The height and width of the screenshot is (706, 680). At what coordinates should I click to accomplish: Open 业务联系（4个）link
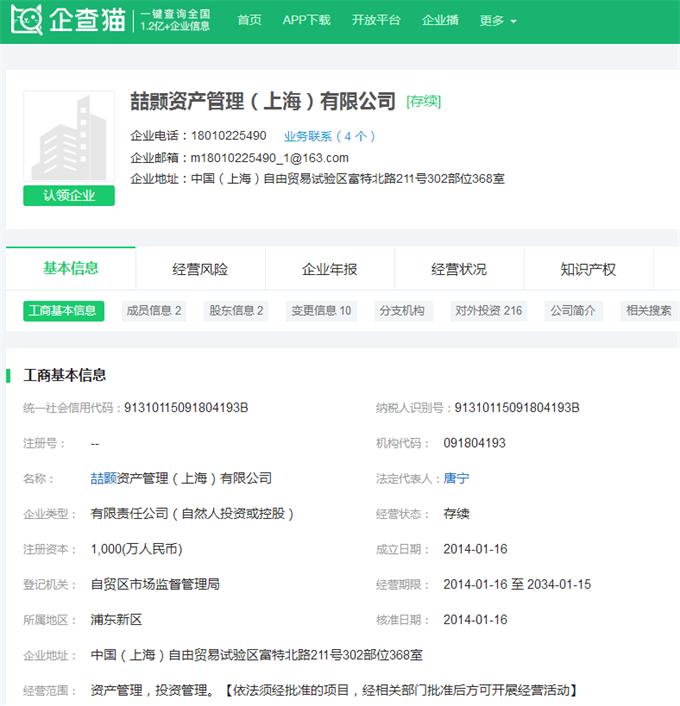pos(329,136)
